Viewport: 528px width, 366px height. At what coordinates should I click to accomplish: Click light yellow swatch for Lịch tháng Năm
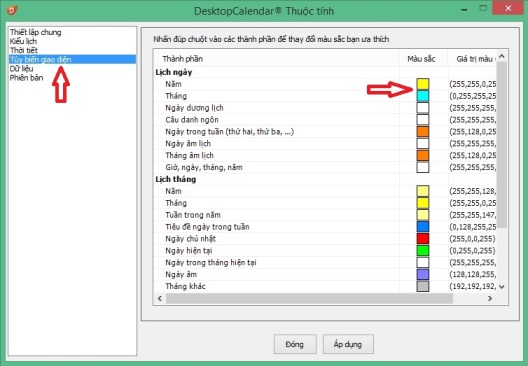(x=423, y=191)
